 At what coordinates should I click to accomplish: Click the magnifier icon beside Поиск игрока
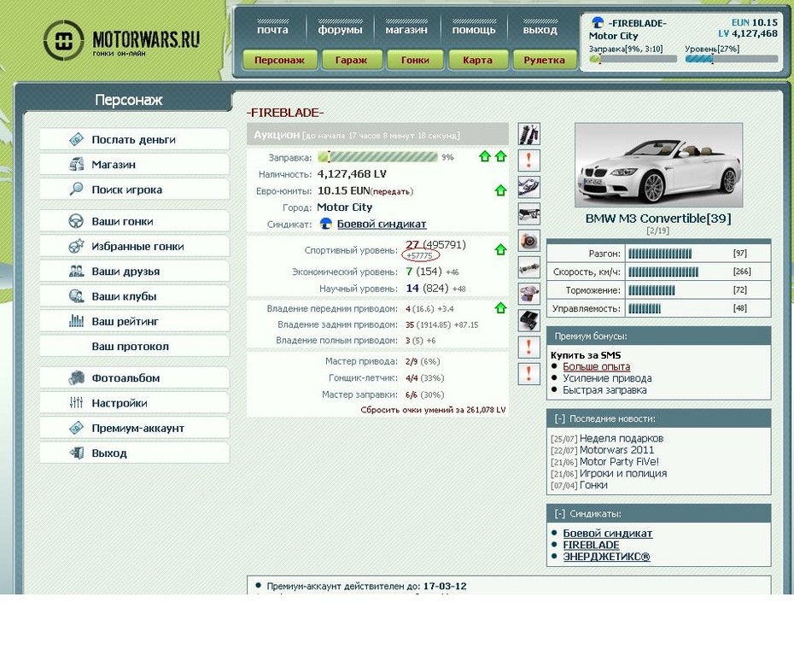pos(76,189)
